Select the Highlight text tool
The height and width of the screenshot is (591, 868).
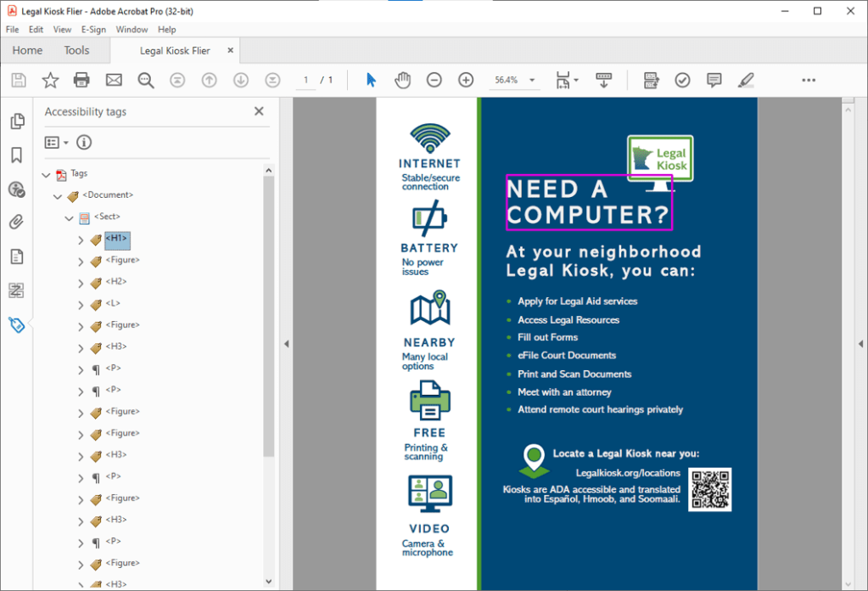(x=746, y=79)
